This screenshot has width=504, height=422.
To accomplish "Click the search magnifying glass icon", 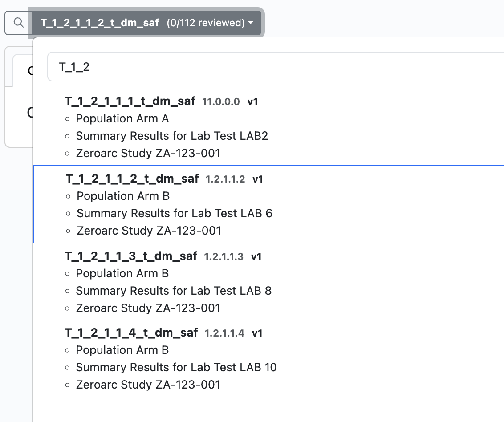I will pos(18,23).
